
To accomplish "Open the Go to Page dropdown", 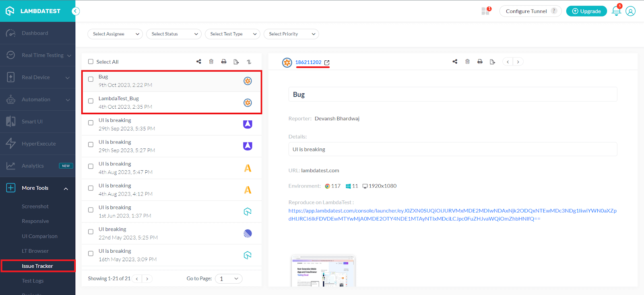I will tap(229, 278).
